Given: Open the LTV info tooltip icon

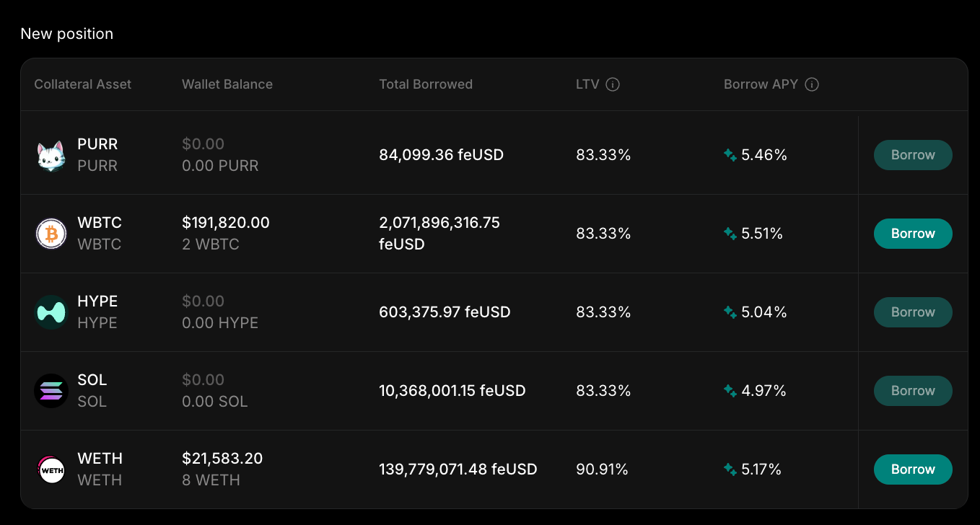Looking at the screenshot, I should click(613, 84).
